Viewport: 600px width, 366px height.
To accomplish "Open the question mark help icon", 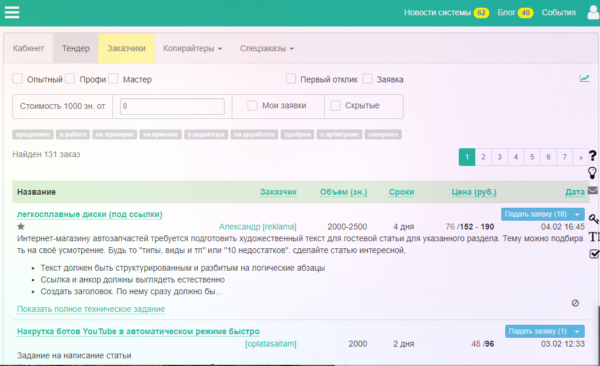I will [592, 155].
